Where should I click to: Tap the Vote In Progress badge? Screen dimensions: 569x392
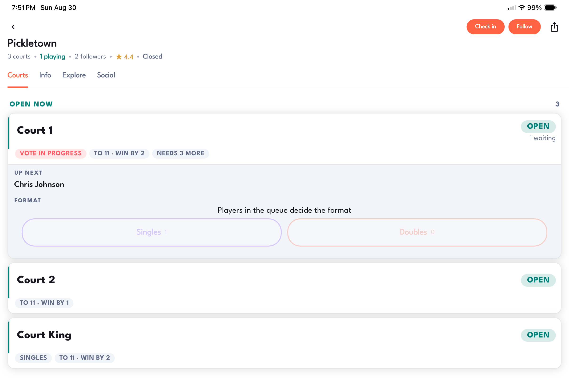coord(51,153)
